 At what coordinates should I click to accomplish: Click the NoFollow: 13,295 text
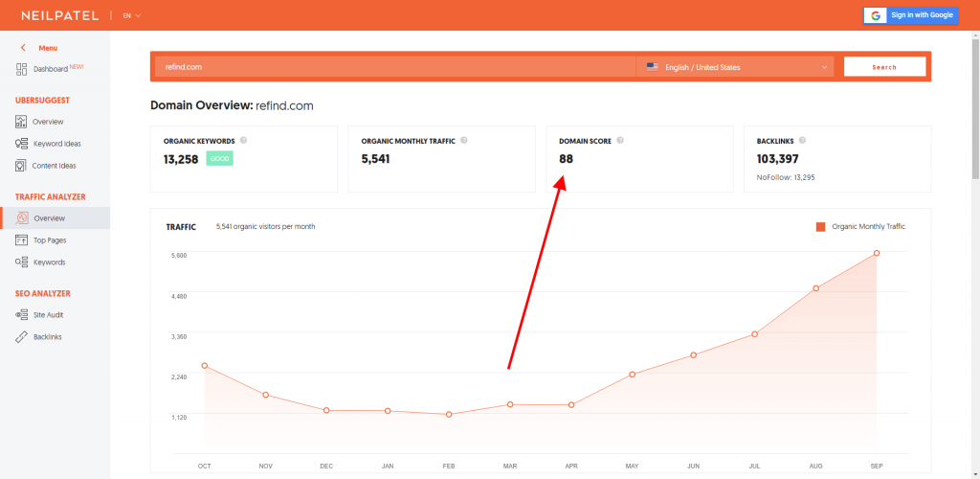(786, 177)
